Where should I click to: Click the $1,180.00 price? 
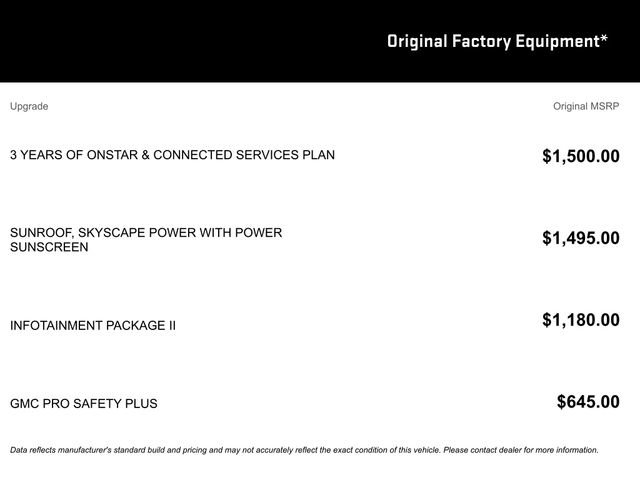point(580,320)
